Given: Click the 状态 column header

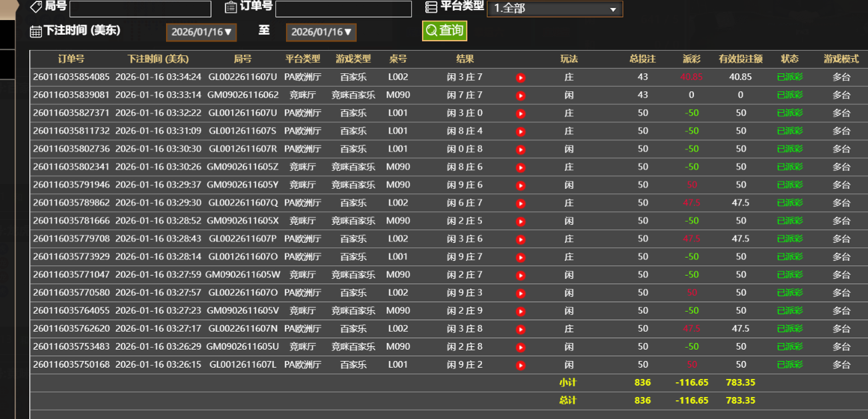Looking at the screenshot, I should pyautogui.click(x=789, y=59).
